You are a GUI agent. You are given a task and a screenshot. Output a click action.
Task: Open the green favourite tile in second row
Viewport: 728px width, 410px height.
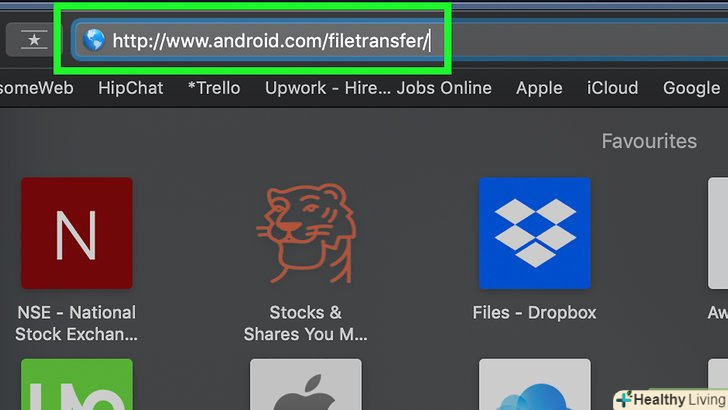[x=77, y=384]
